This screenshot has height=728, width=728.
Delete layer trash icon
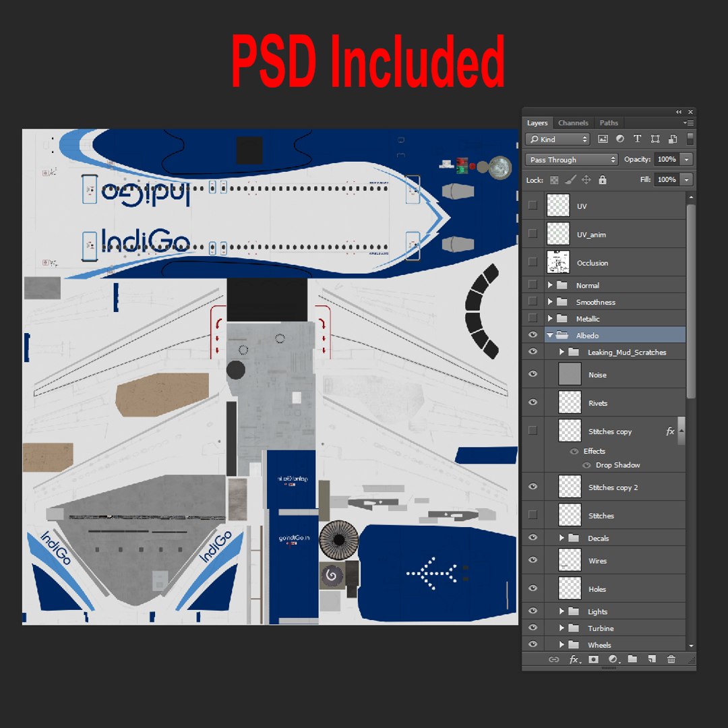pyautogui.click(x=671, y=659)
